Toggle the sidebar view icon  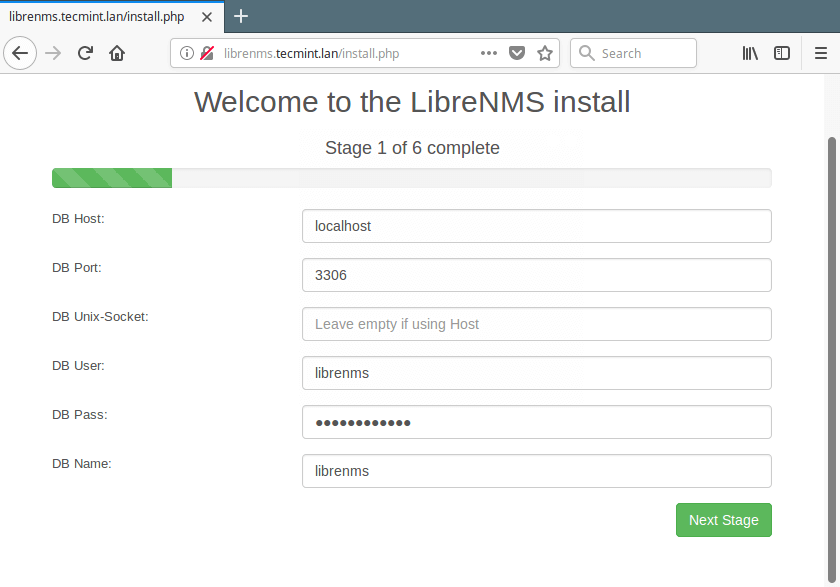click(x=782, y=53)
